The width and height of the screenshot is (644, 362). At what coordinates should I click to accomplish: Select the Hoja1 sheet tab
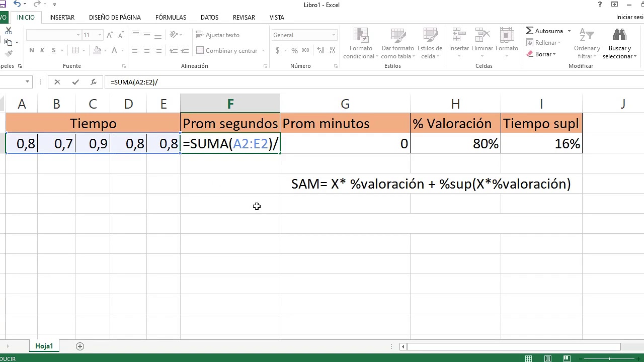(x=44, y=346)
